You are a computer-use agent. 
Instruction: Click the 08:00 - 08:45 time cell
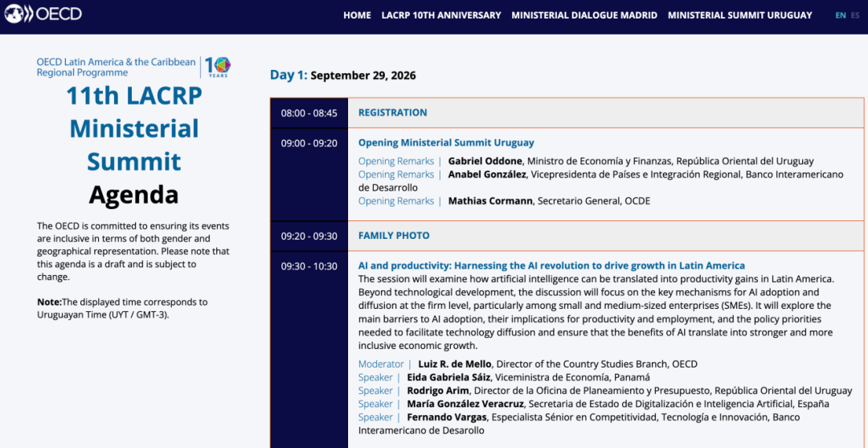[309, 113]
